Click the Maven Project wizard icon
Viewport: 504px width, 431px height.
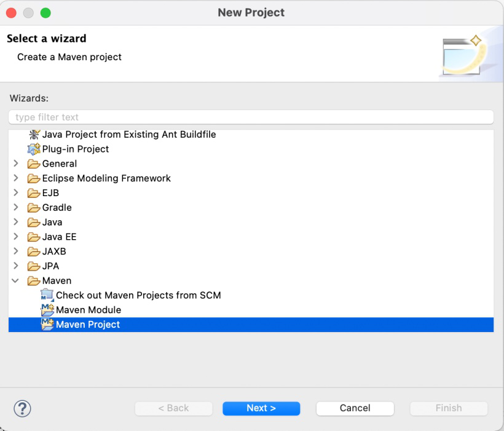(47, 325)
